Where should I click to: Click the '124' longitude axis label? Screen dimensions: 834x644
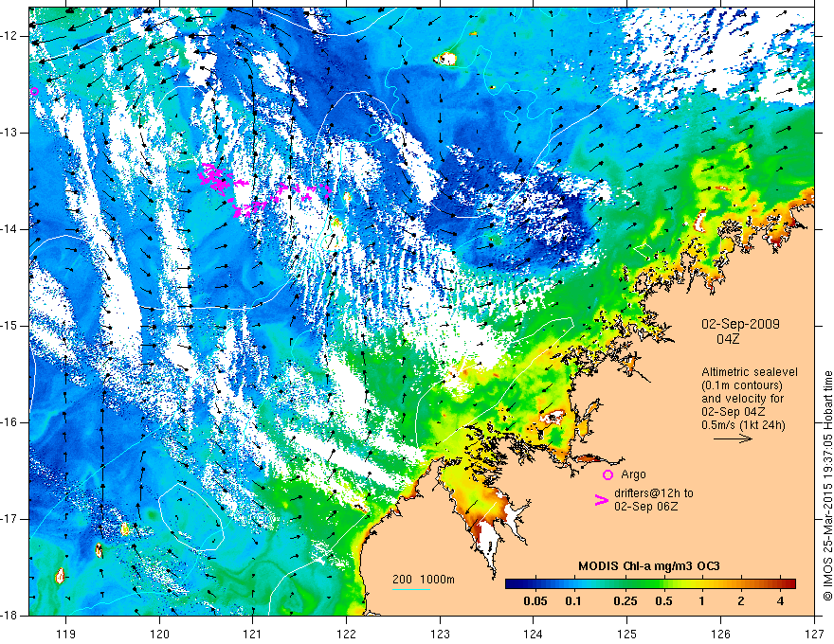click(534, 634)
